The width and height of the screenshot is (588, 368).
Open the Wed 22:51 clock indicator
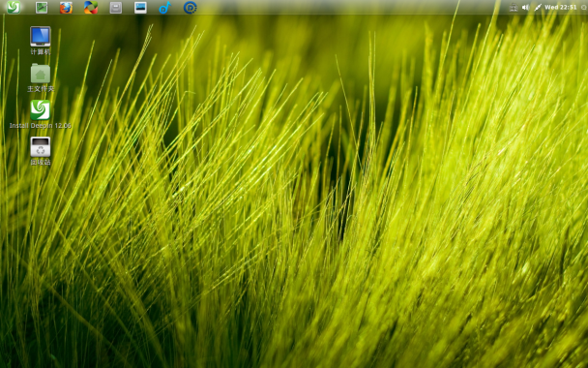point(561,7)
